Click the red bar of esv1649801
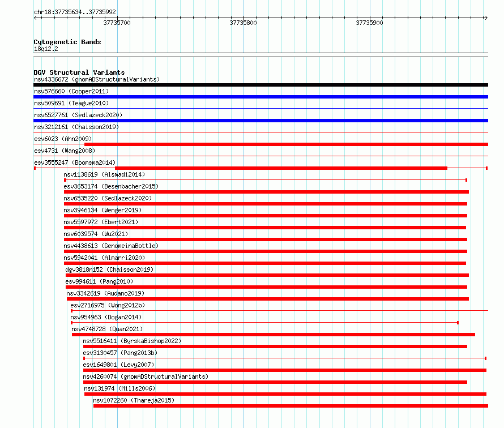 point(285,370)
